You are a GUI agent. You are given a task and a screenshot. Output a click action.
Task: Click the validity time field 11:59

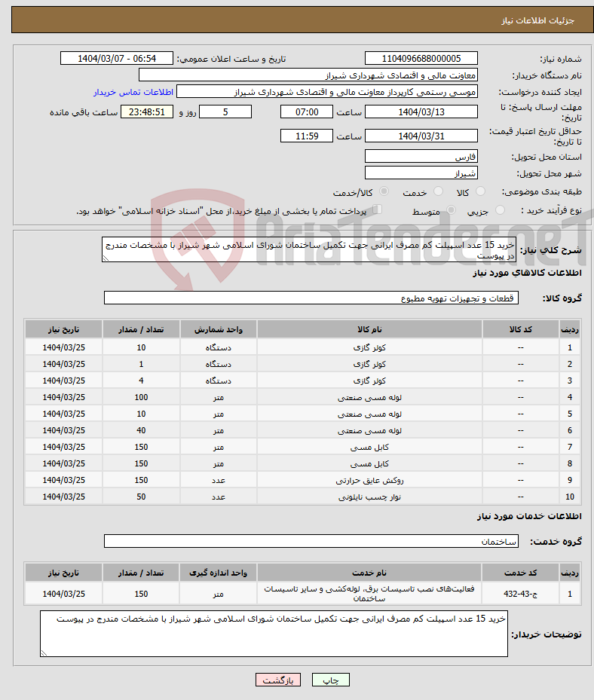[x=306, y=136]
